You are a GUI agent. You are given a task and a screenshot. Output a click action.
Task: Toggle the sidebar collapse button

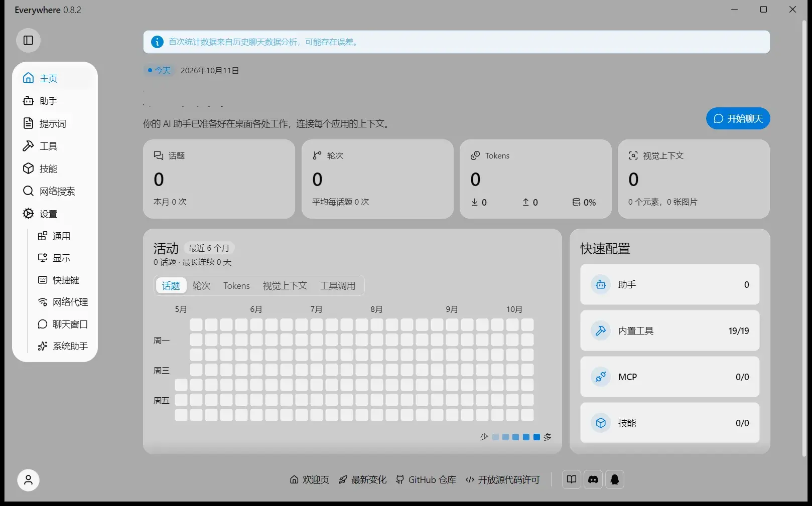pyautogui.click(x=28, y=40)
